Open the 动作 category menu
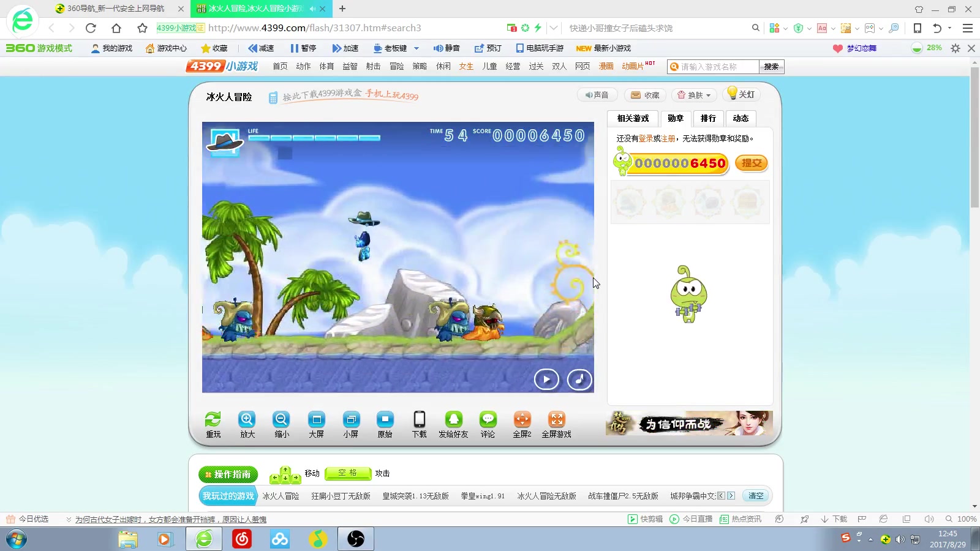 (x=303, y=66)
